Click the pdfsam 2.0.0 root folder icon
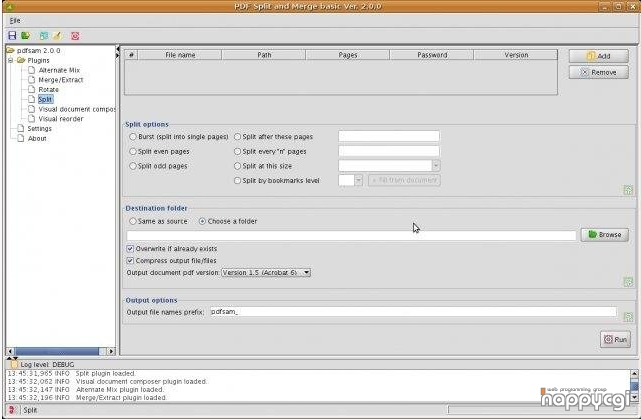The image size is (641, 420). click(x=11, y=50)
